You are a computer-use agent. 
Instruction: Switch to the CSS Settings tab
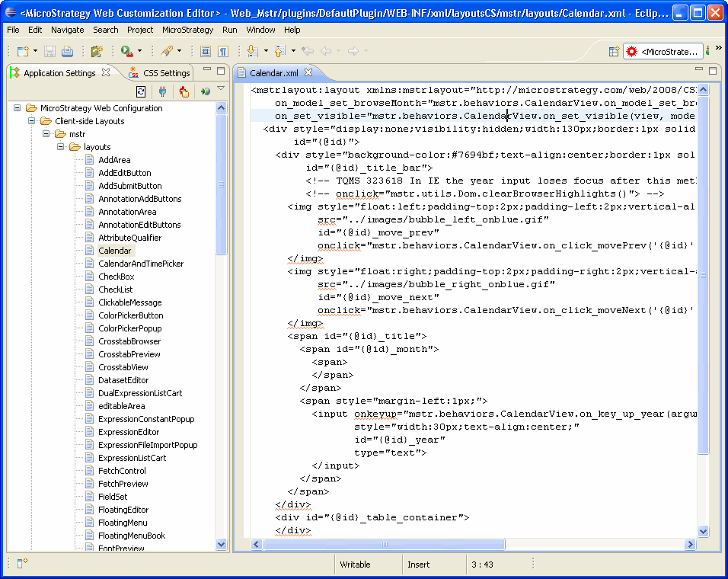click(x=160, y=73)
